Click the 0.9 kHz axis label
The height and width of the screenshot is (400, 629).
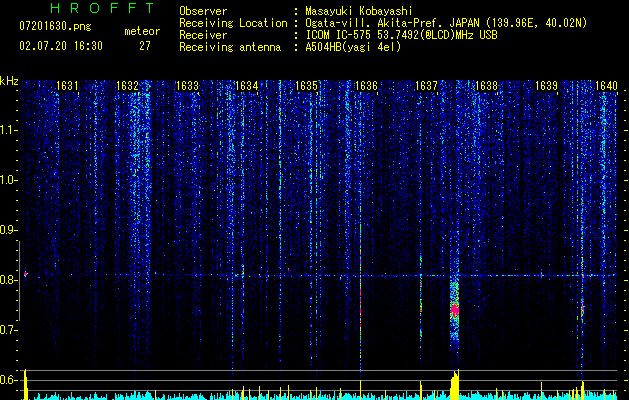pyautogui.click(x=8, y=230)
